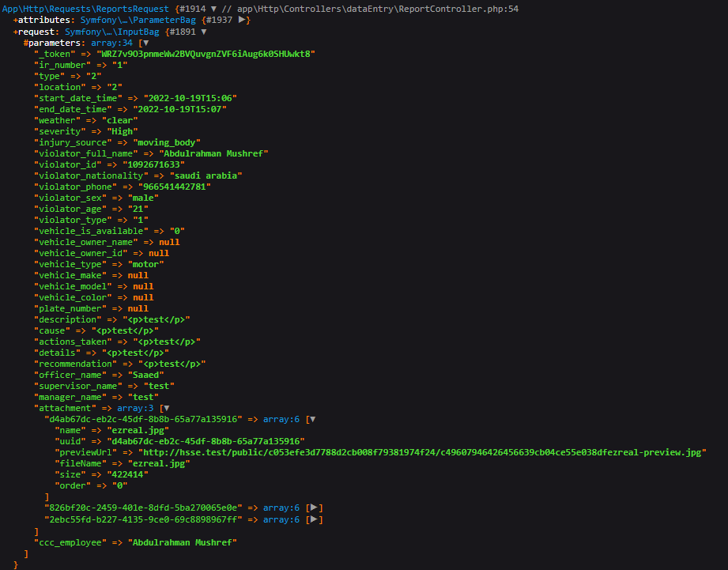Click the #1914 object id
This screenshot has height=570, width=728.
192,9
